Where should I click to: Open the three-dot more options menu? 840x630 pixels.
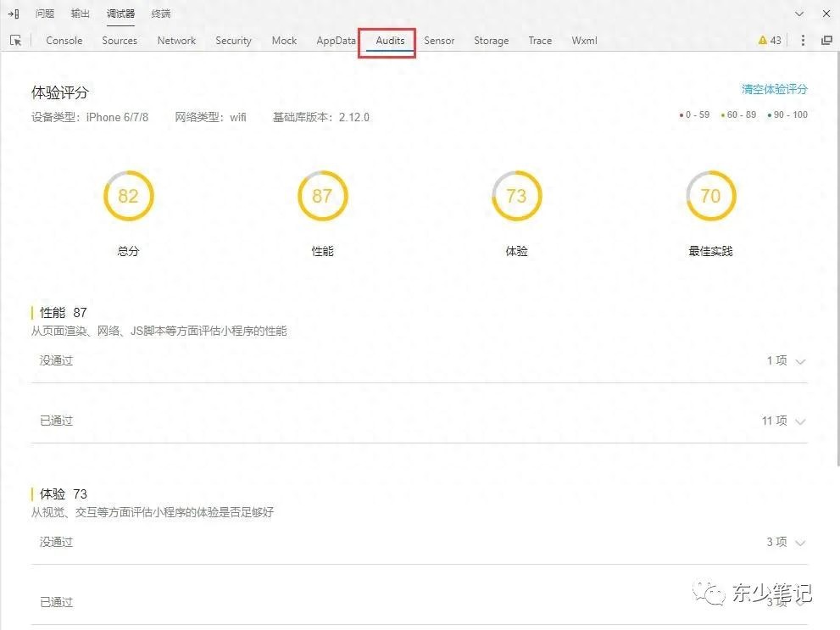[803, 40]
